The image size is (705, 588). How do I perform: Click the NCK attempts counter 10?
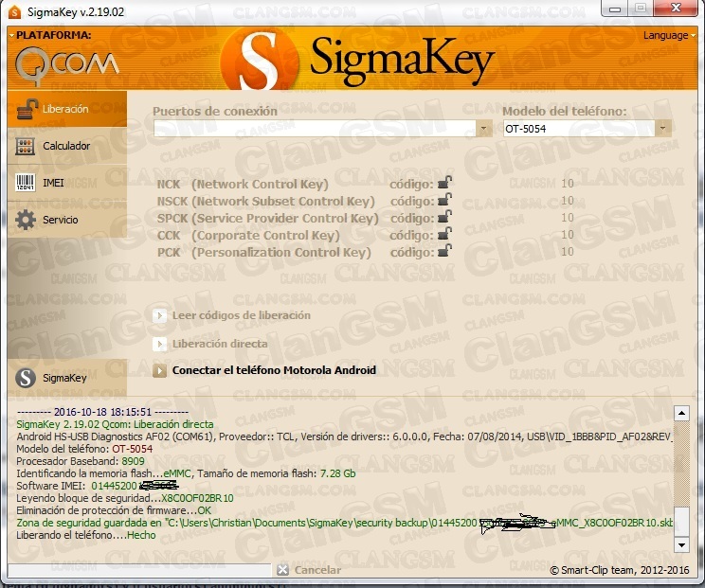click(568, 184)
